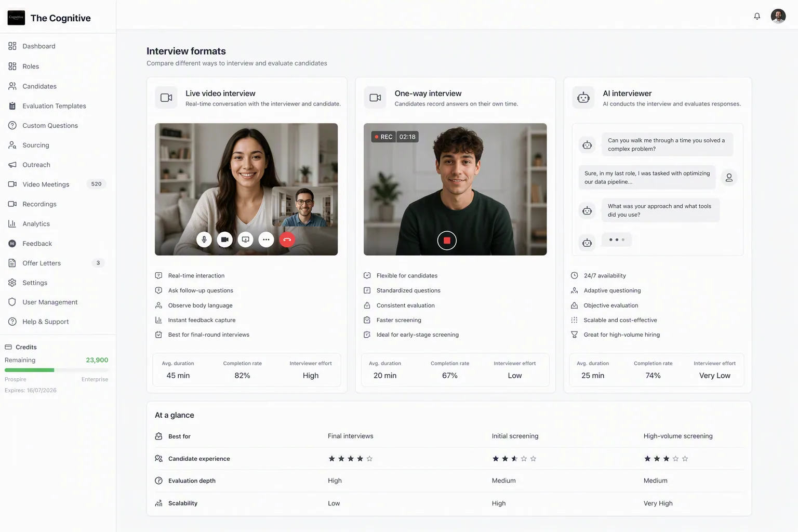Click the User Management shield icon
This screenshot has width=798, height=532.
(12, 302)
